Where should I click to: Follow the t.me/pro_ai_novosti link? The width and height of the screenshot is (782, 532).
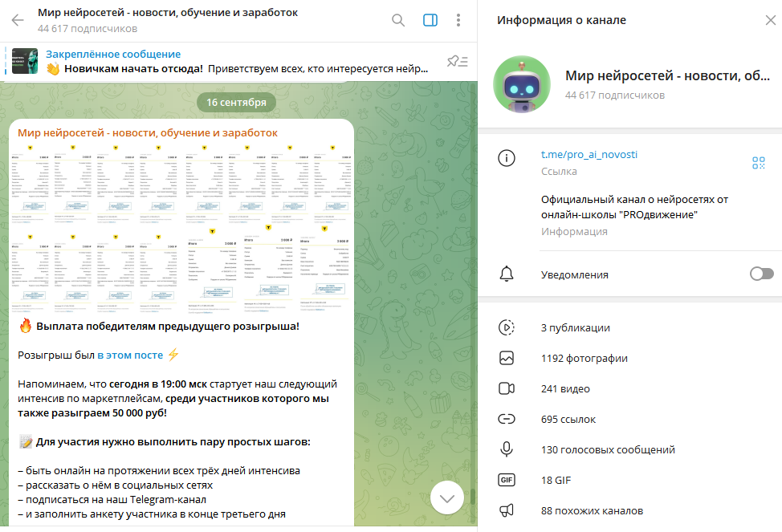[x=589, y=155]
